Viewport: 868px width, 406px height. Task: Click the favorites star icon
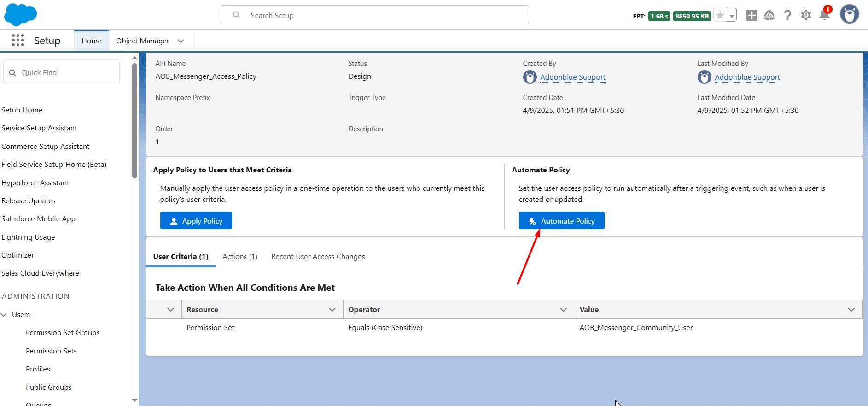720,16
